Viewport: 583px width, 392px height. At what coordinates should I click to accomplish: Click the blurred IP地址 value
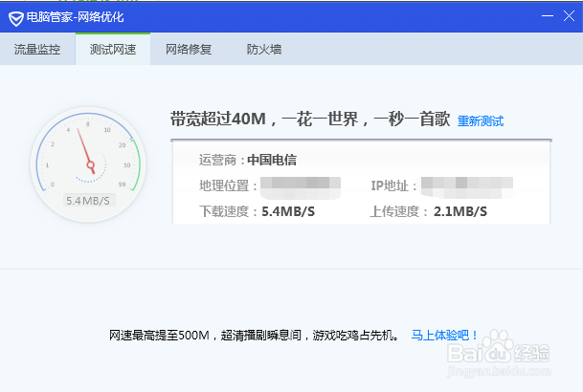[467, 187]
